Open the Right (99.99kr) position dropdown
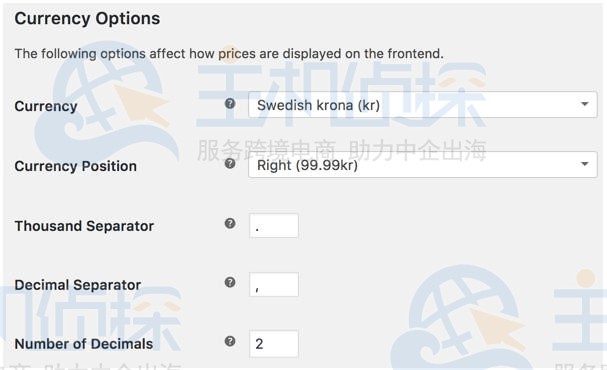607x370 pixels. [423, 164]
